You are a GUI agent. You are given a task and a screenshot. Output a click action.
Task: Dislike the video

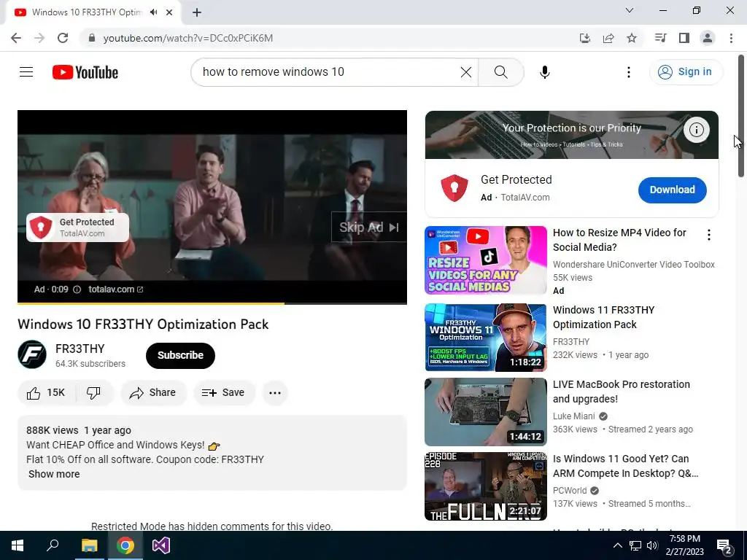click(x=94, y=392)
